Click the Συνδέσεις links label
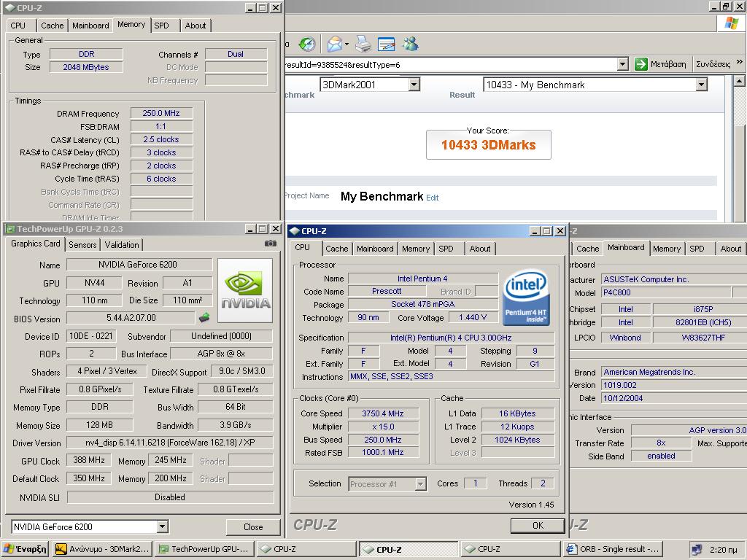Viewport: 747px width, 560px height. pos(713,64)
